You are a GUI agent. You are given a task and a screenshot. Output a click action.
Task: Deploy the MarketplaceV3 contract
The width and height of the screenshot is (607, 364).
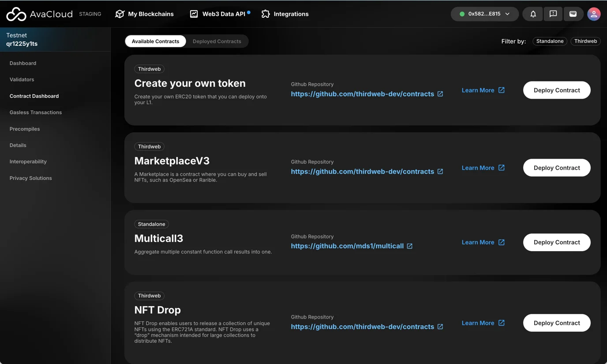coord(556,168)
